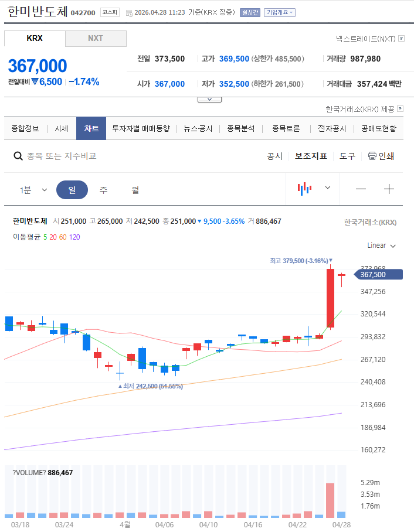Click the 04/28 date axis label
The image size is (414, 532).
click(x=341, y=524)
